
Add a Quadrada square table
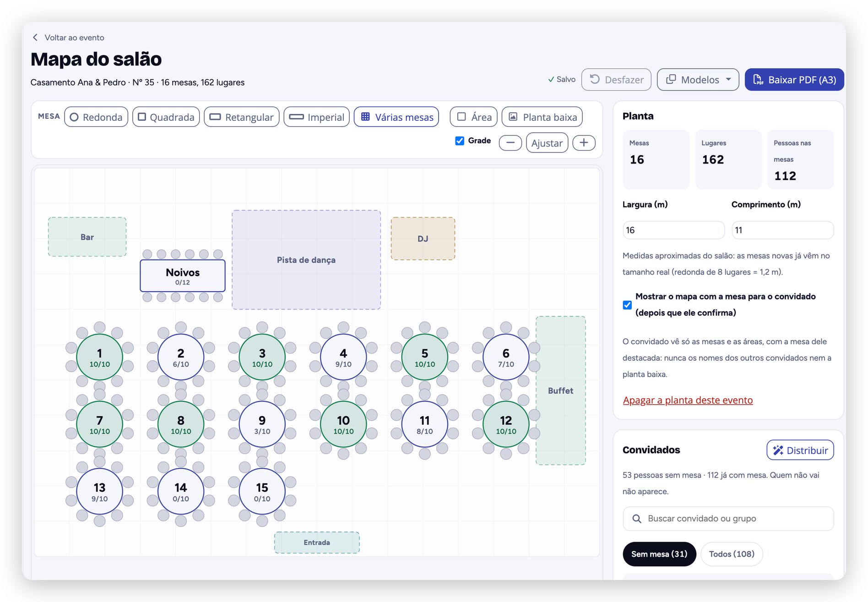166,117
